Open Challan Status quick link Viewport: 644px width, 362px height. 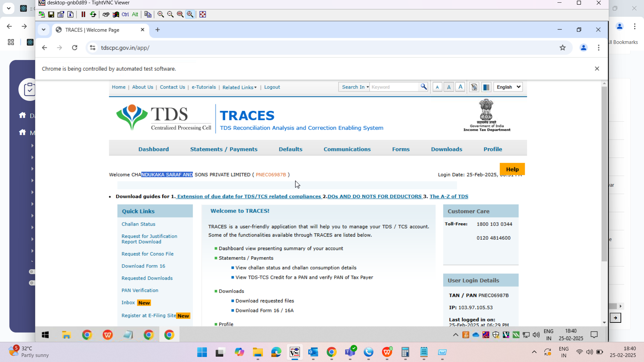tap(138, 224)
